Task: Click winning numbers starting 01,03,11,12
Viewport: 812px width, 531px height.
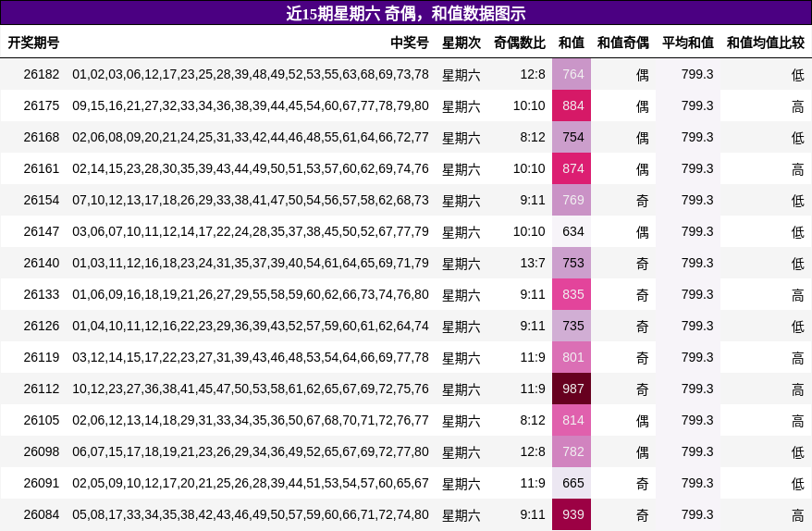Action: click(251, 263)
